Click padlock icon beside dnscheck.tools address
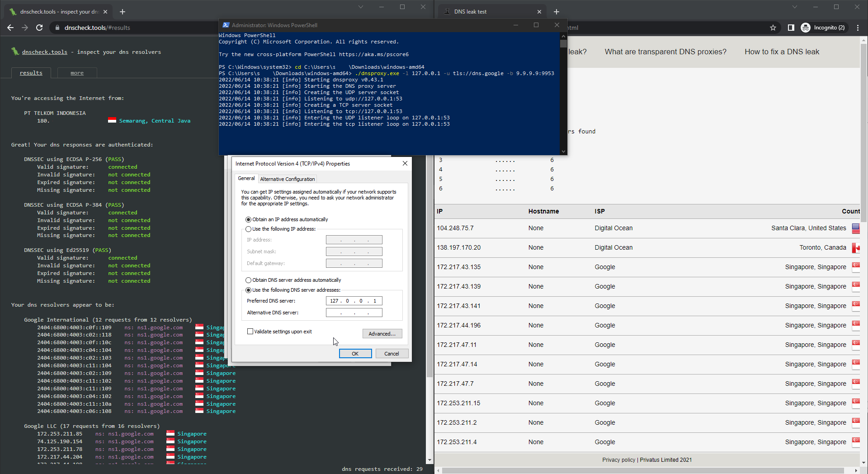The image size is (868, 474). [x=57, y=28]
